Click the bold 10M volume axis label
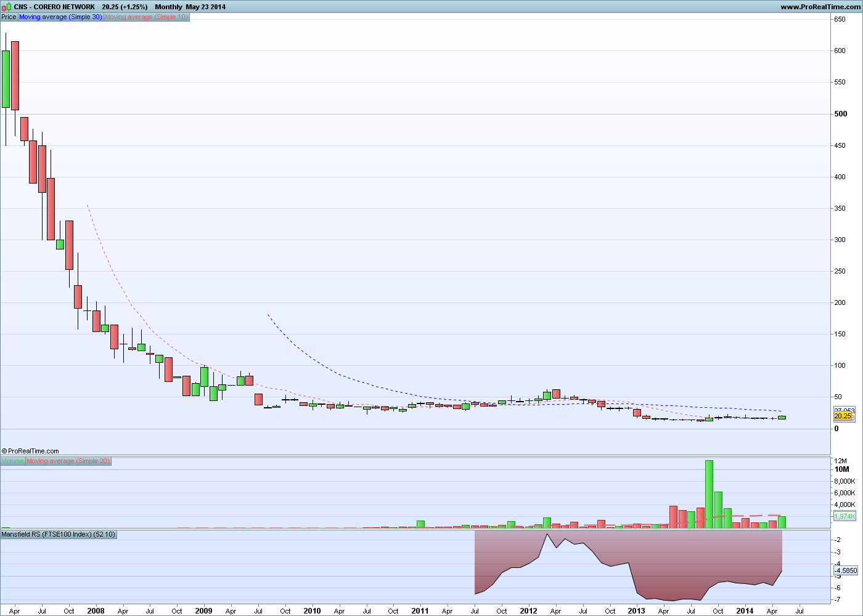The height and width of the screenshot is (616, 863). click(x=841, y=469)
